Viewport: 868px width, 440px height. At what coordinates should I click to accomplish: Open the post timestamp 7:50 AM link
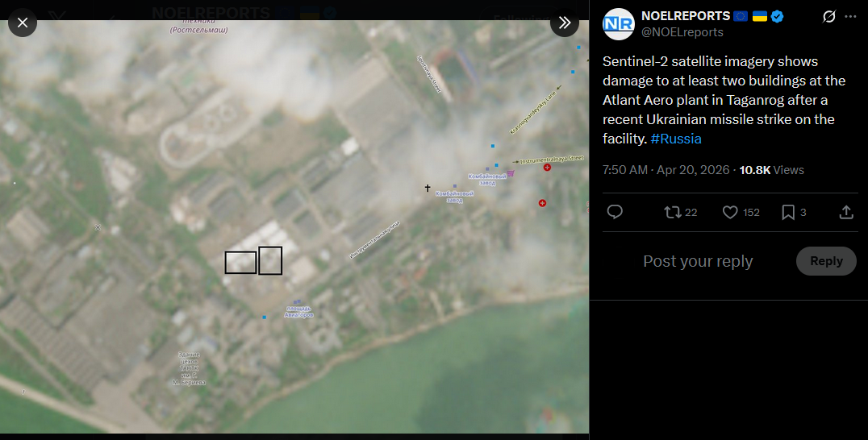click(666, 170)
